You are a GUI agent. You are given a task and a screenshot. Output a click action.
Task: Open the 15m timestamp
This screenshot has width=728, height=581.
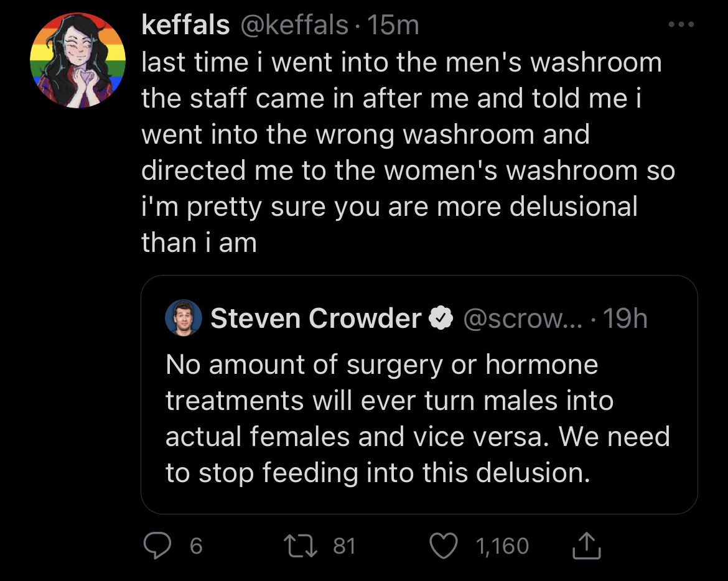click(x=393, y=25)
